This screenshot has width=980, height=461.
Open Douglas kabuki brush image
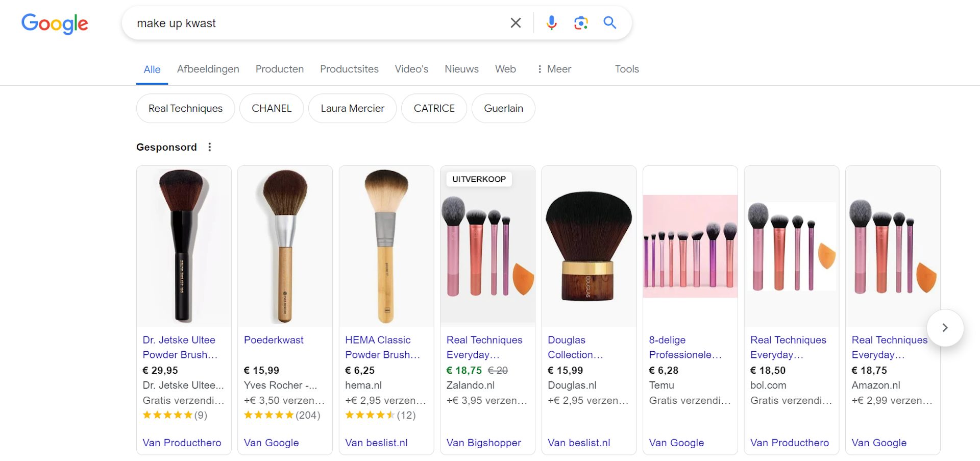click(589, 246)
